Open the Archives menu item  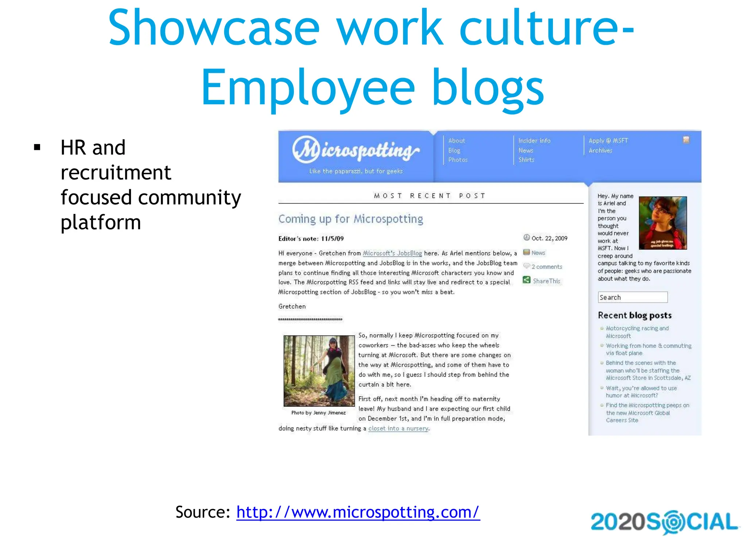[x=600, y=151]
